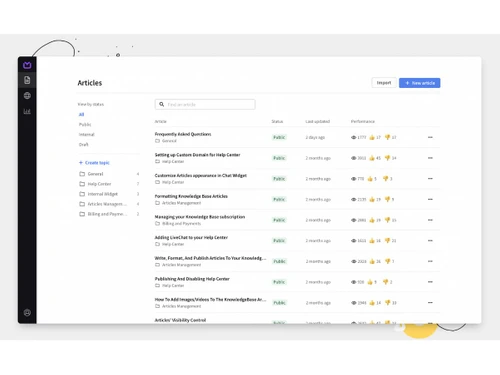Open more options for Adding LiveChat row

(x=430, y=241)
